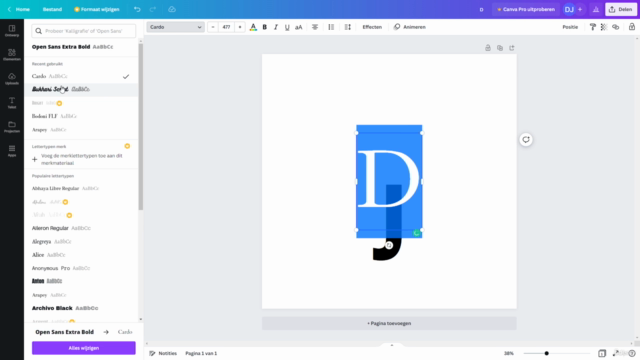Open the text color picker
The image size is (640, 360).
pyautogui.click(x=253, y=27)
